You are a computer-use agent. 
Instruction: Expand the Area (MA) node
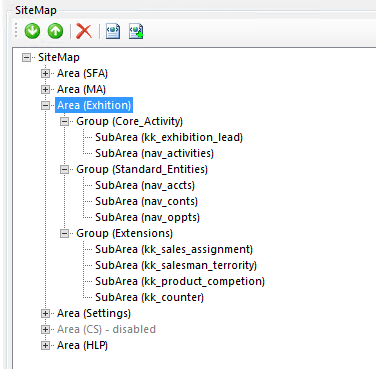click(45, 90)
